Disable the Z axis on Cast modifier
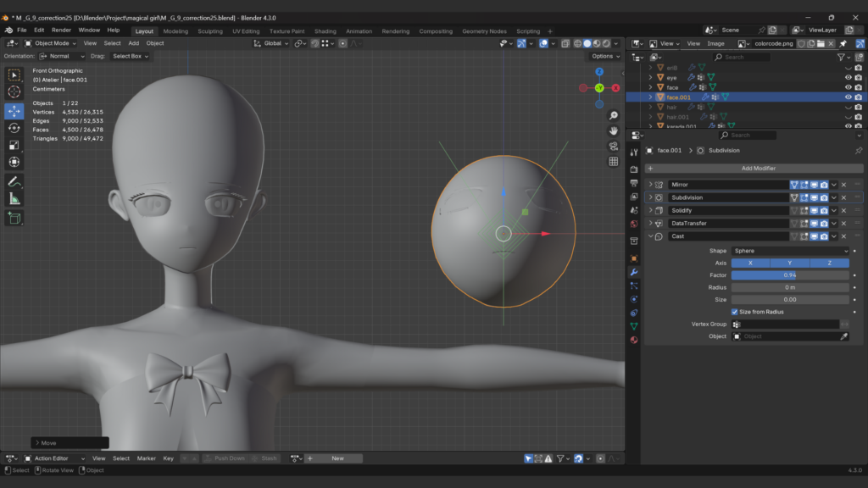This screenshot has width=868, height=488. click(829, 263)
